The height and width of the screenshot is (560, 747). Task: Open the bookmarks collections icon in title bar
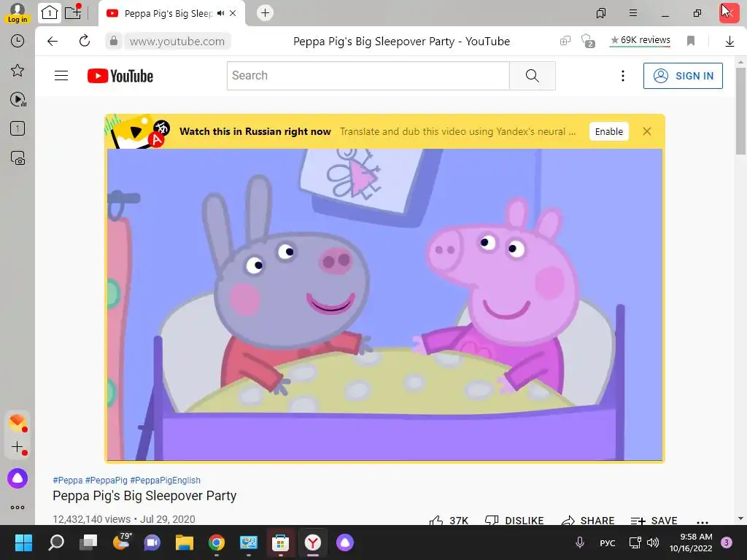[x=601, y=13]
